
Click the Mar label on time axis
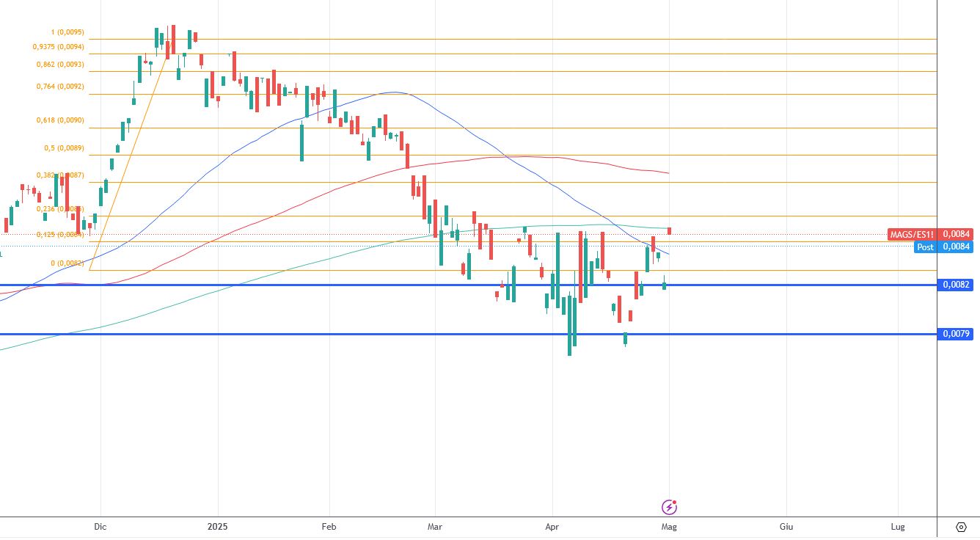coord(435,527)
